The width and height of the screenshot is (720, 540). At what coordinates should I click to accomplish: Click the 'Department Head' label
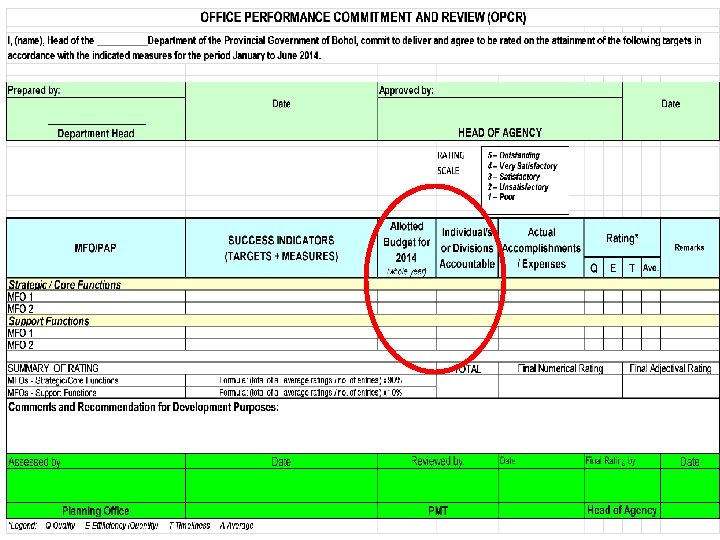click(x=96, y=133)
